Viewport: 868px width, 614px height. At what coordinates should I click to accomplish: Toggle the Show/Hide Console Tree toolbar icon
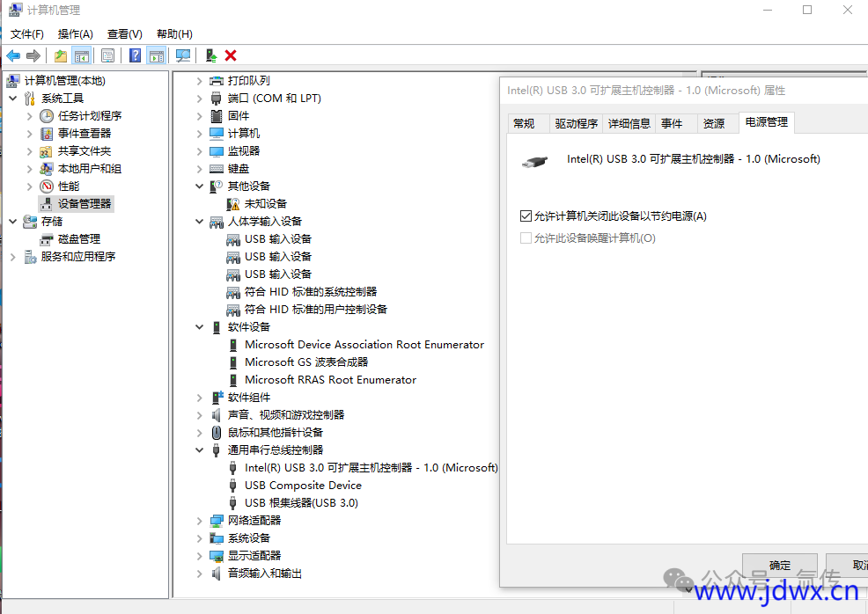82,55
